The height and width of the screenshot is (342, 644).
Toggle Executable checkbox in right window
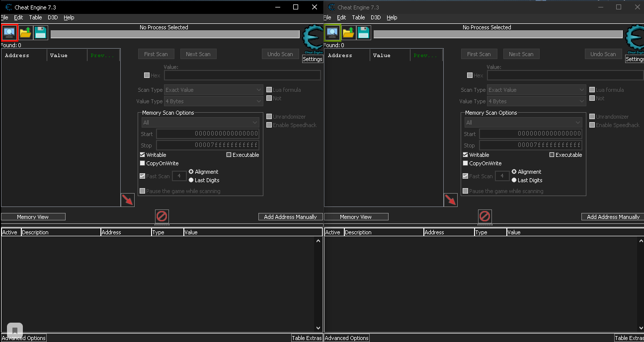(552, 155)
